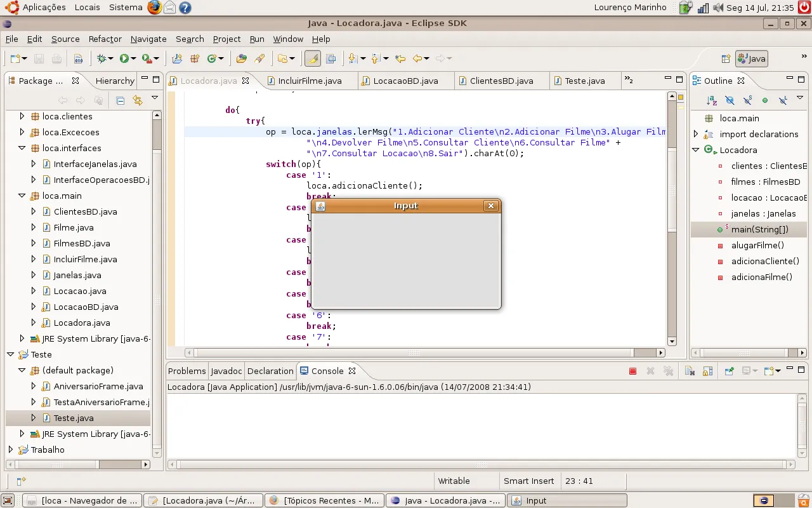Click Collapse All in Package Explorer

(x=120, y=100)
